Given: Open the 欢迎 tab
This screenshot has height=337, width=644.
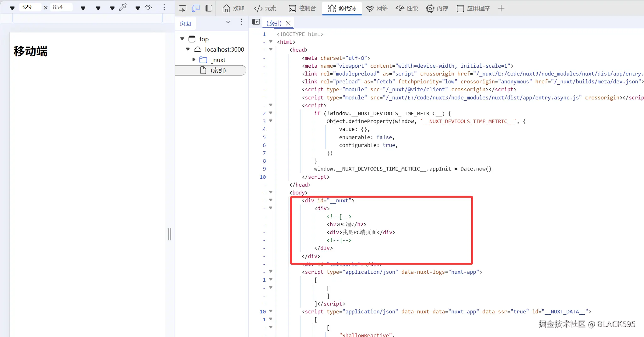Looking at the screenshot, I should click(x=233, y=8).
